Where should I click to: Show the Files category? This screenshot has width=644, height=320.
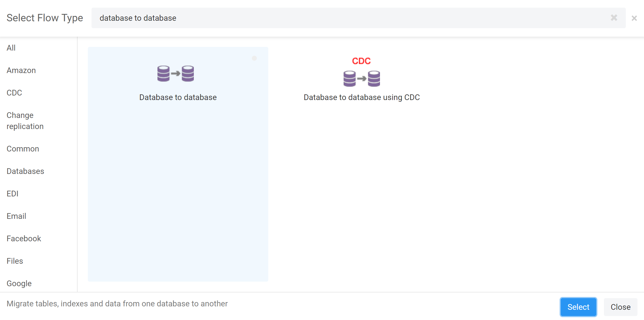pos(15,261)
